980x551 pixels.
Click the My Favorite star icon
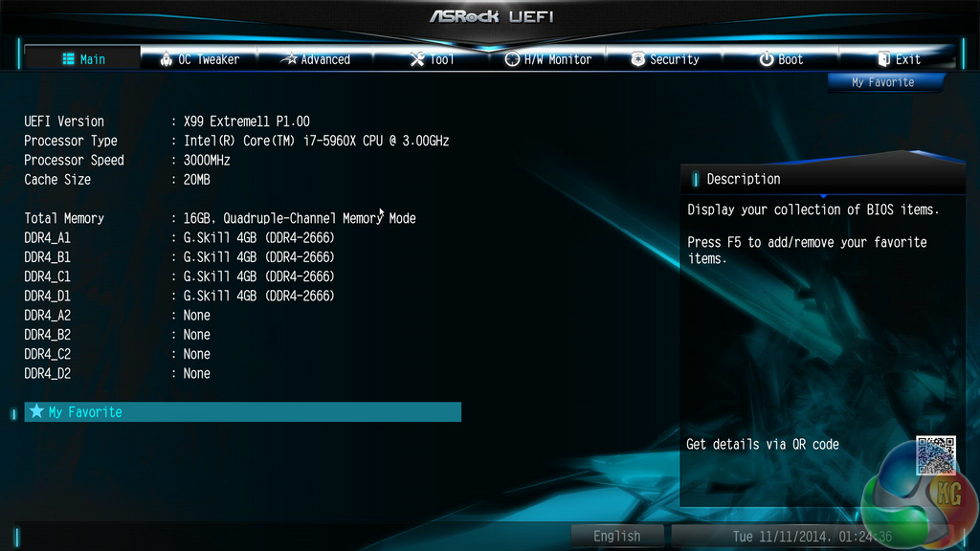click(37, 411)
